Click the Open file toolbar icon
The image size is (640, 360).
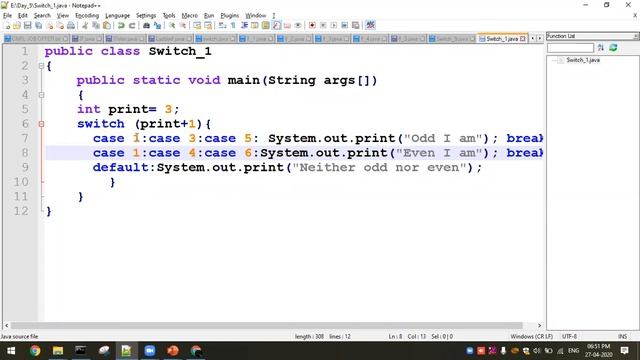click(x=17, y=25)
